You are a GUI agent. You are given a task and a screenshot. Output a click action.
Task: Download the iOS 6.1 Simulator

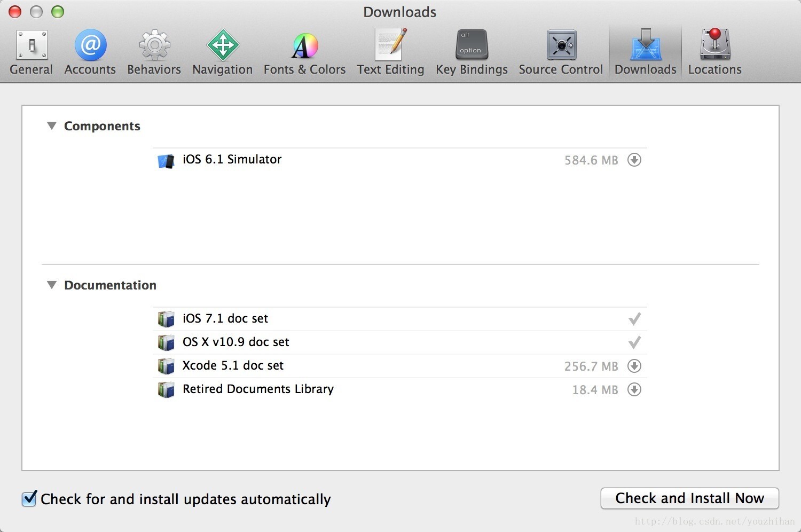coord(634,160)
